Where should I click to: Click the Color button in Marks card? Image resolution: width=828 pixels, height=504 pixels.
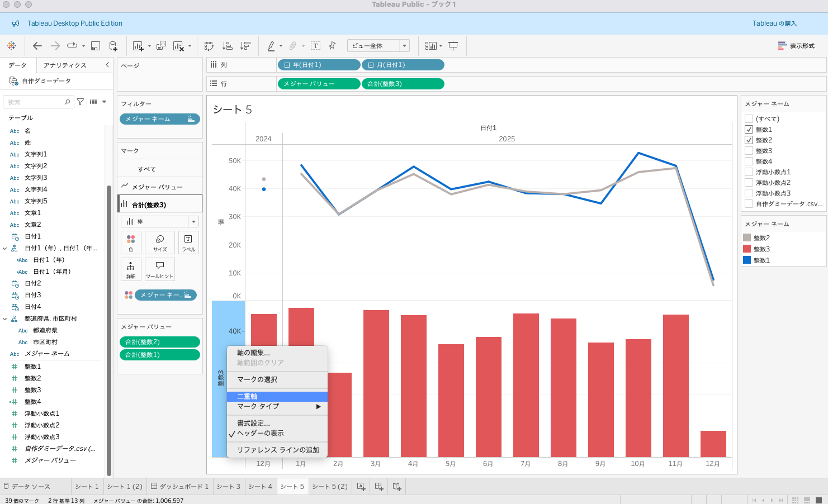pos(131,243)
